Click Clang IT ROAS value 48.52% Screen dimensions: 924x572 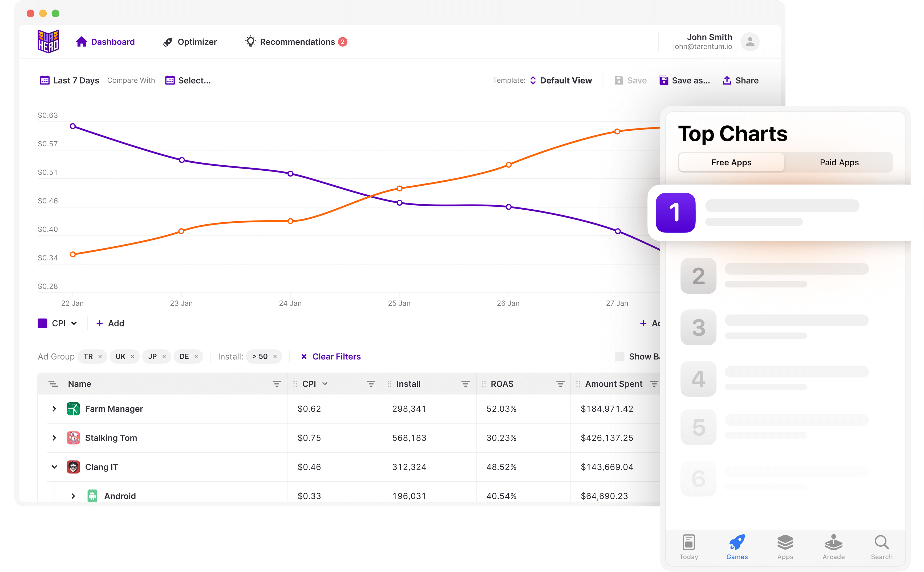501,467
